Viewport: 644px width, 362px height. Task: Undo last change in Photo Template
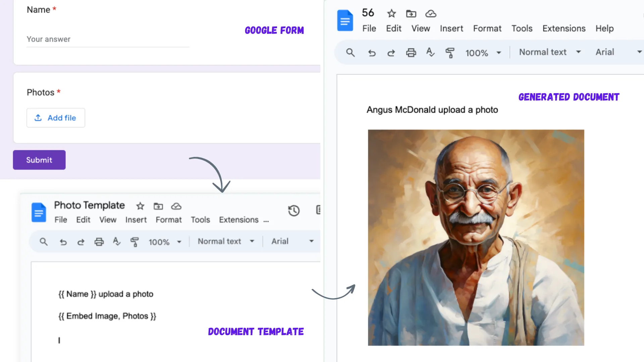pyautogui.click(x=63, y=242)
